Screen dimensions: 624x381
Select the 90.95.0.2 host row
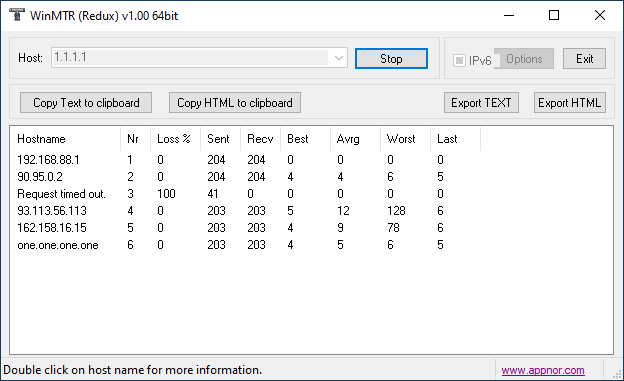coord(246,177)
